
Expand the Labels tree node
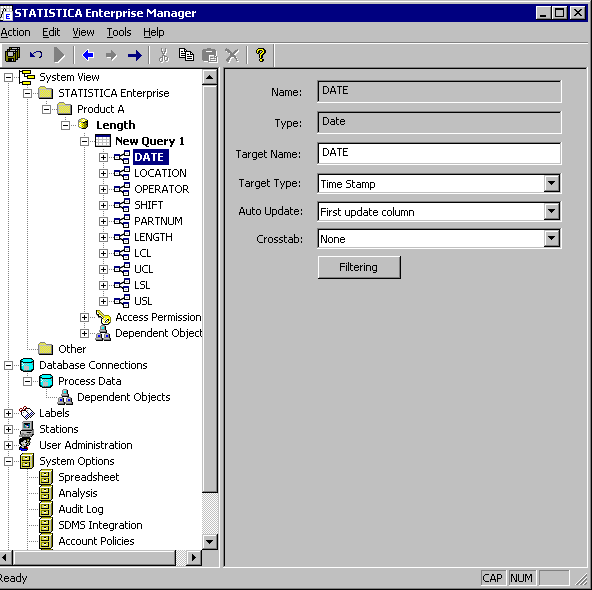tap(8, 413)
